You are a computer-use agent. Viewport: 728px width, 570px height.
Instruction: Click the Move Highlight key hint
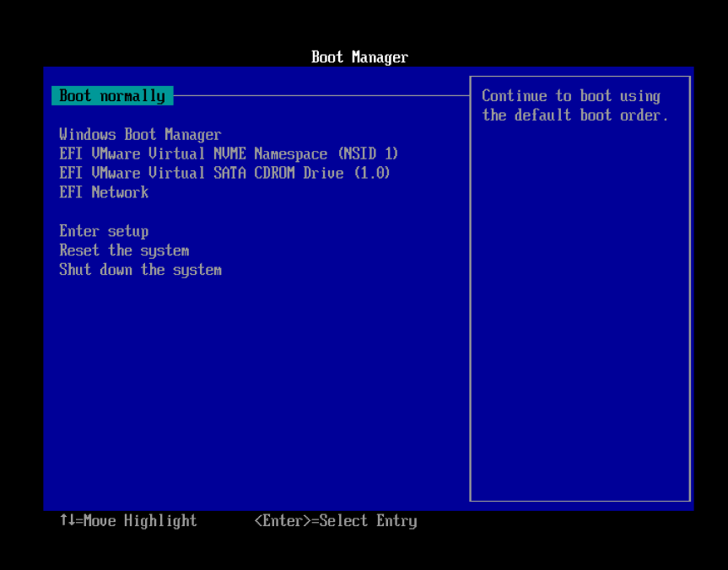128,521
